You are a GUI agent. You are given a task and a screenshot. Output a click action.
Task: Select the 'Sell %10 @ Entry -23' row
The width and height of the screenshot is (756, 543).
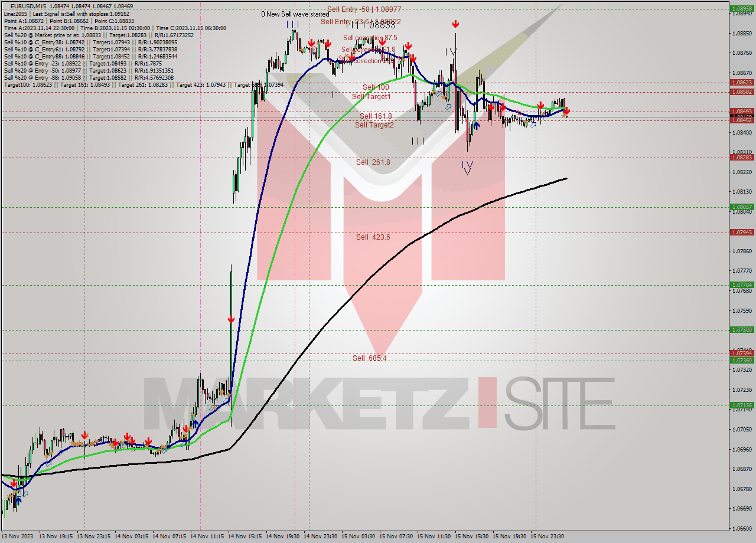pos(83,63)
